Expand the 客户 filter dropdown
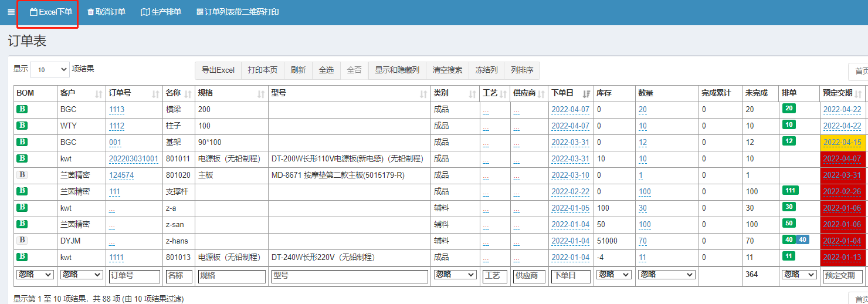Screen dimensions: 868x304 [81, 275]
